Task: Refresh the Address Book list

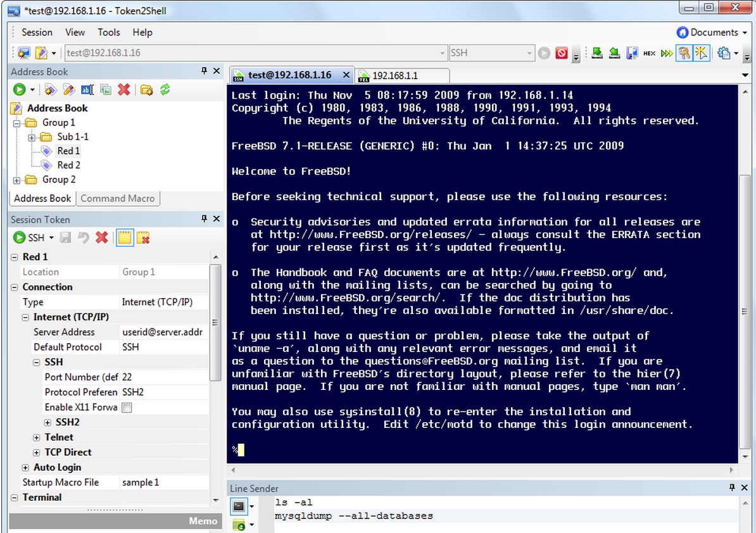Action: coord(165,90)
